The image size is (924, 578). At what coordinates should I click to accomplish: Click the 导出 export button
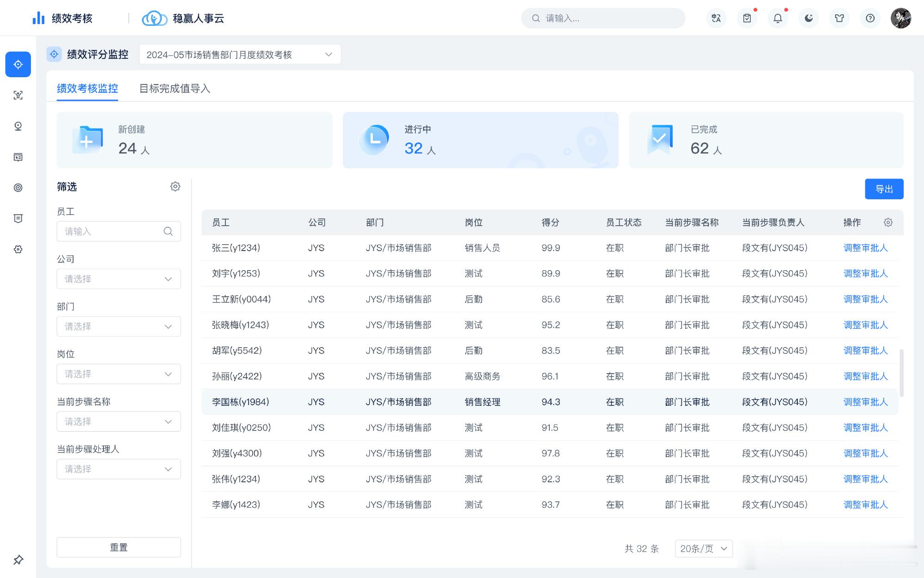884,189
